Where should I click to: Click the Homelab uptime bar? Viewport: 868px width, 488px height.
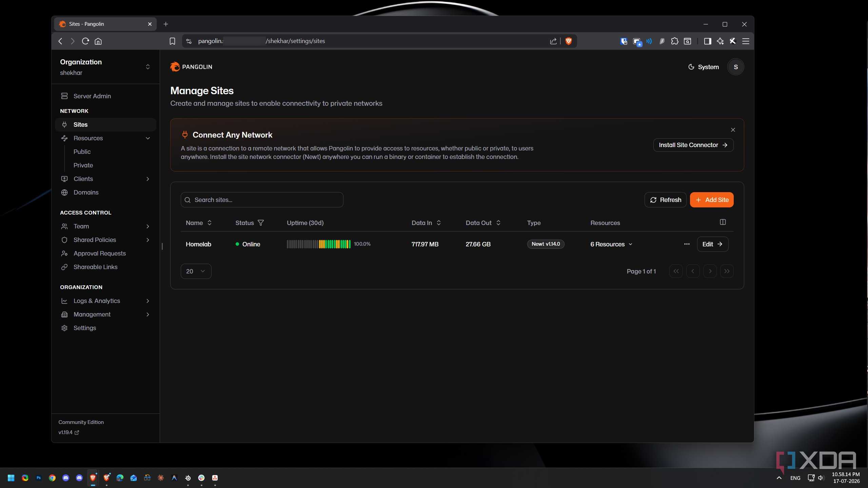318,244
